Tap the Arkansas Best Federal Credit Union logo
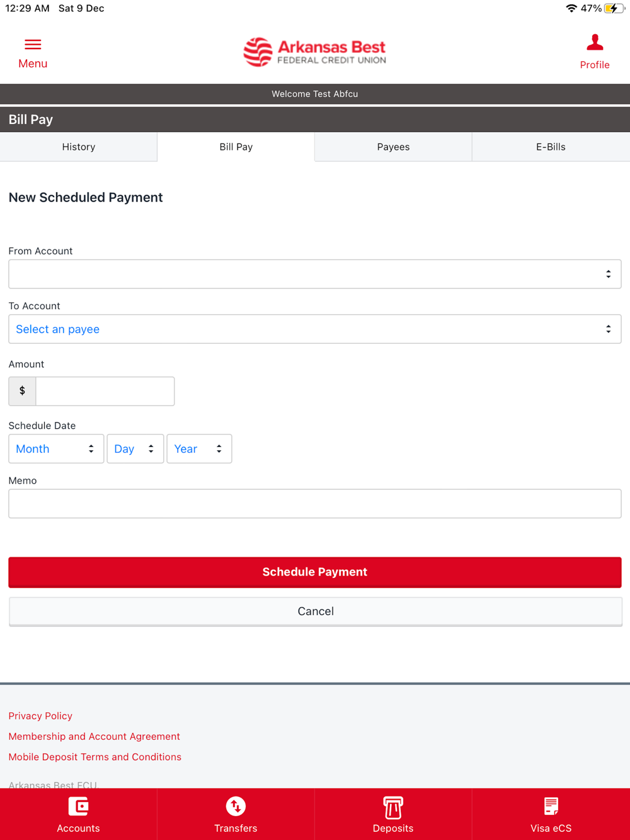Screen dimensions: 630x840 314,52
